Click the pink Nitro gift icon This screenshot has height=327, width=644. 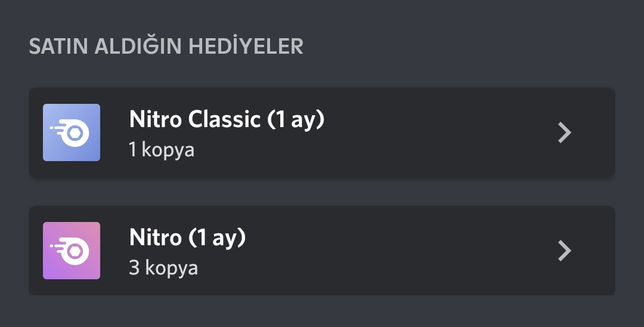[72, 251]
